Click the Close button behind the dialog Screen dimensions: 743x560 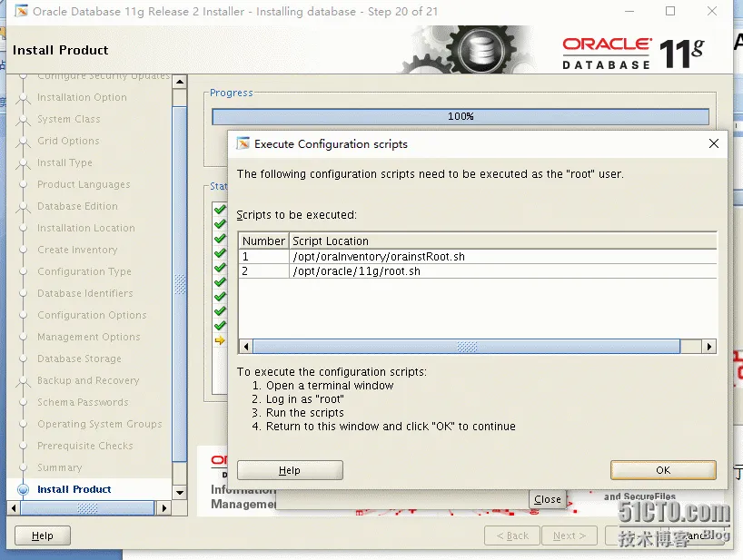548,499
